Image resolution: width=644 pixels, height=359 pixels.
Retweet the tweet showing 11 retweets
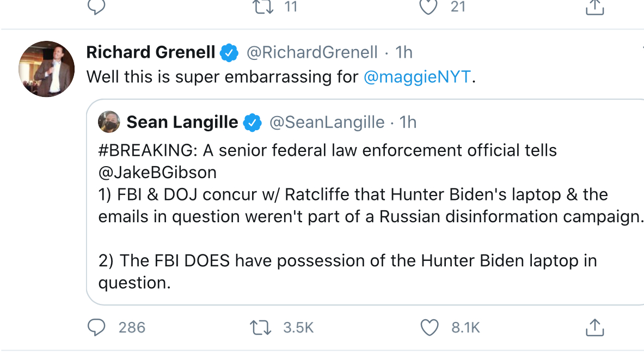point(263,7)
